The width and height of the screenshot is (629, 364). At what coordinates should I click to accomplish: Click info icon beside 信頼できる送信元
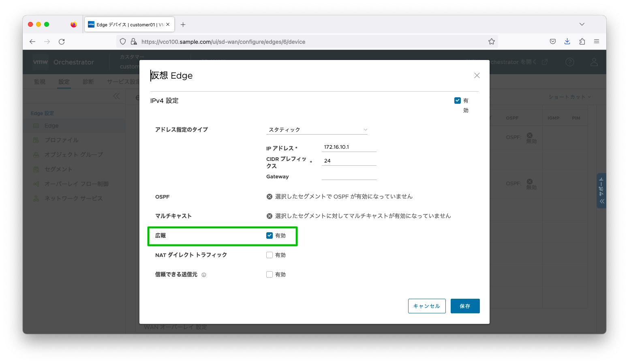(204, 275)
